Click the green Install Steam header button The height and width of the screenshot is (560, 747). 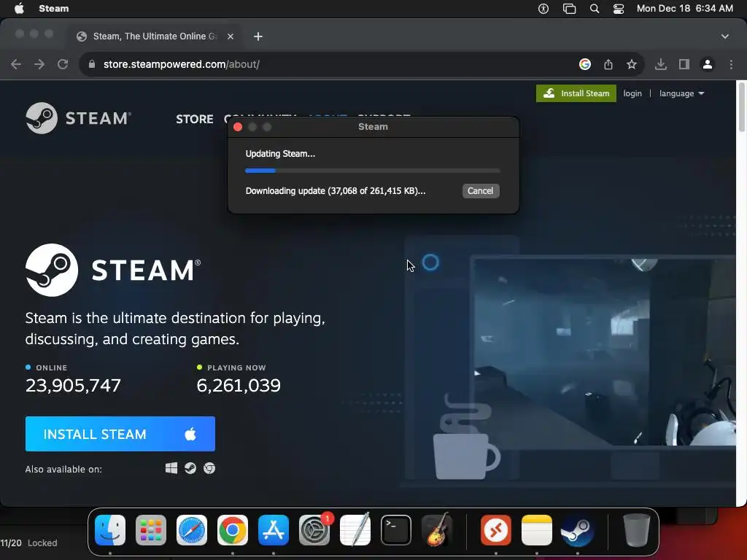(576, 93)
